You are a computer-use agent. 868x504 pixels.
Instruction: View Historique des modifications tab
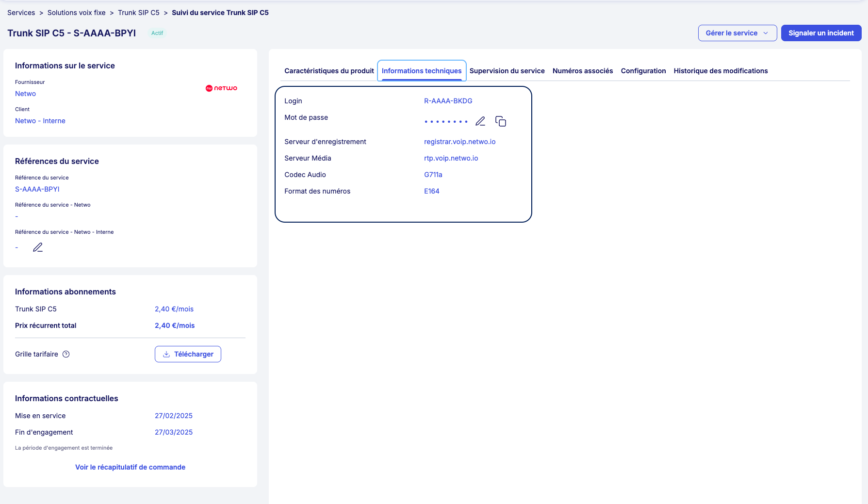coord(721,71)
